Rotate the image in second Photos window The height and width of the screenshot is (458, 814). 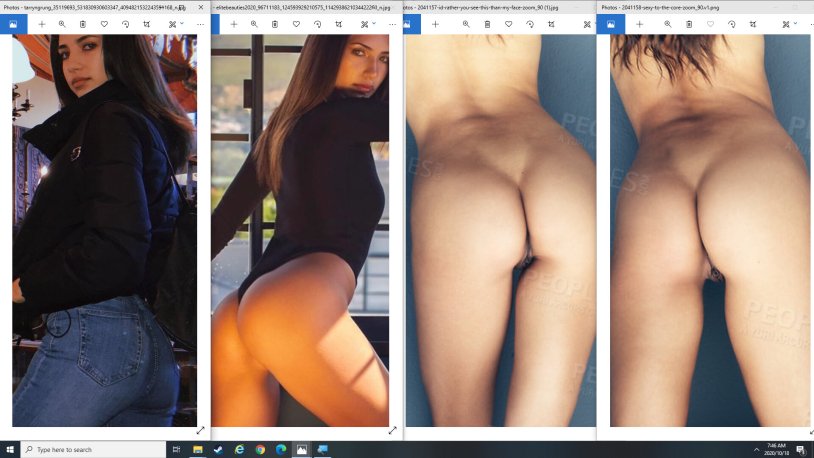tap(317, 24)
